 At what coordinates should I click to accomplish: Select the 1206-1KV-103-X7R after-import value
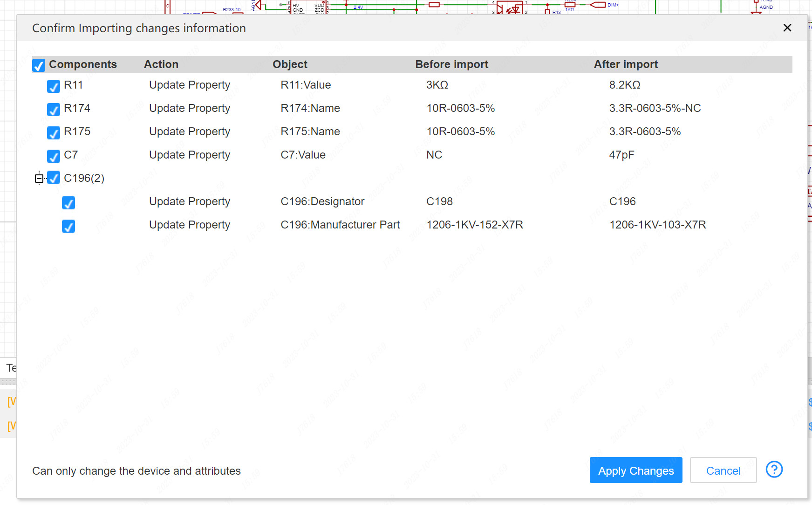coord(657,225)
